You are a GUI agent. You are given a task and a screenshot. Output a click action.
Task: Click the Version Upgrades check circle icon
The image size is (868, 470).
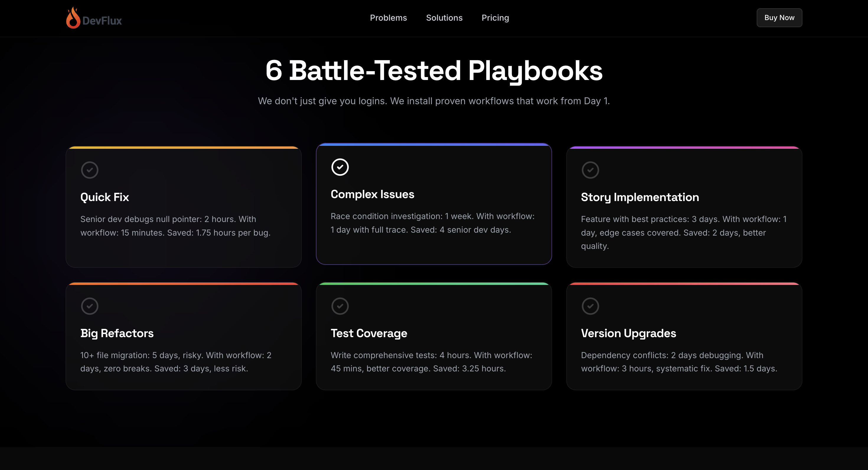[x=590, y=306]
